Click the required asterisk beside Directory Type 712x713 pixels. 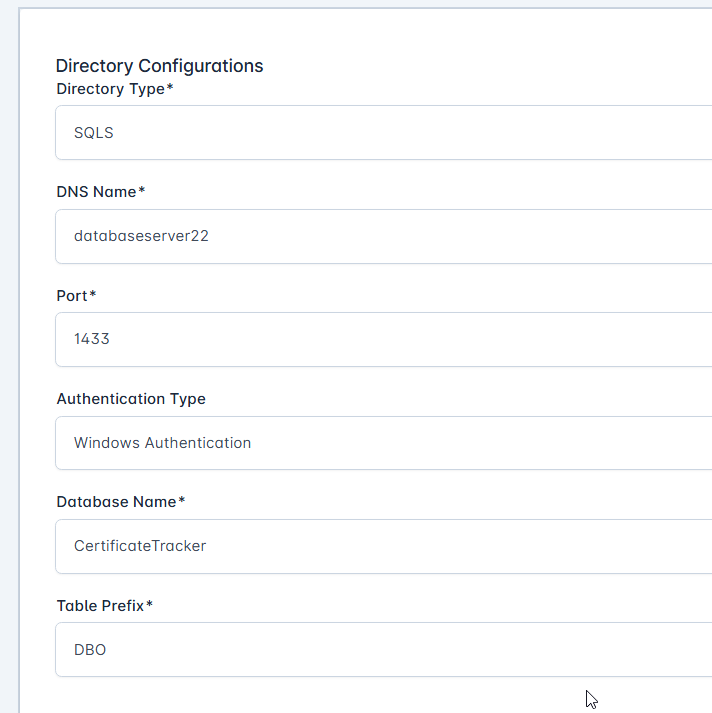(170, 88)
